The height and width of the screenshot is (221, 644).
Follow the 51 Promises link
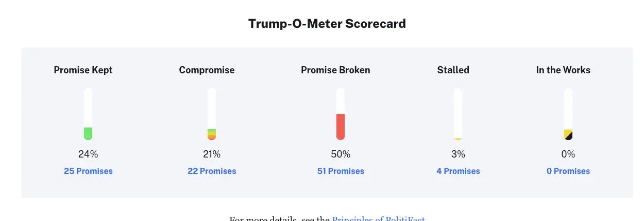point(341,171)
